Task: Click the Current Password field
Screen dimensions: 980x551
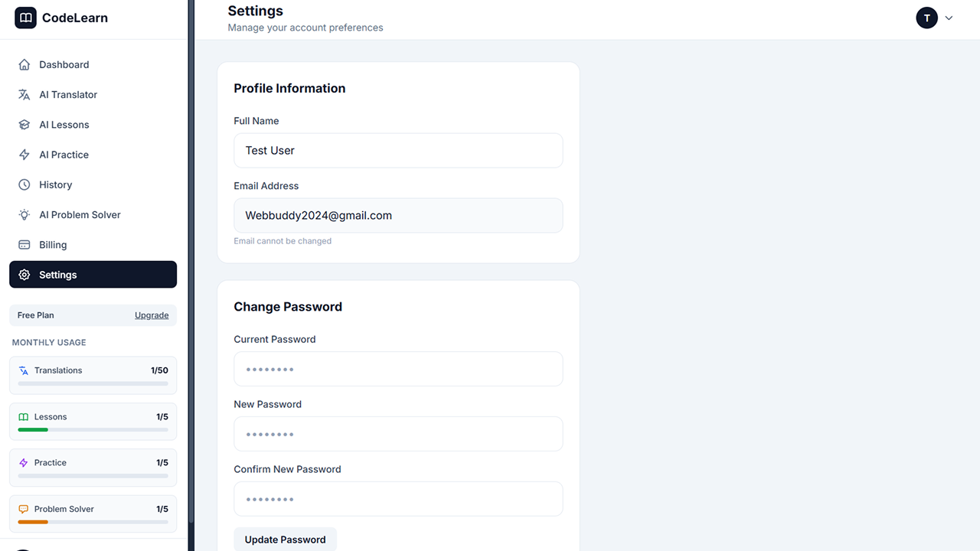Action: pos(398,369)
